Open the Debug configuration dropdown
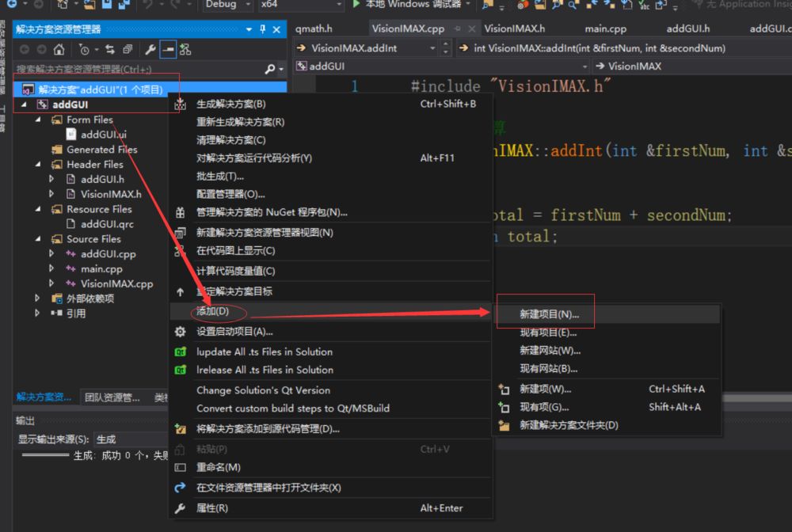The image size is (792, 532). pos(230,6)
